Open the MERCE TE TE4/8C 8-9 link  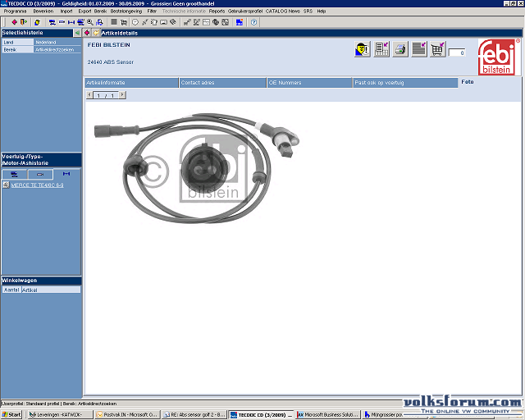(x=37, y=185)
